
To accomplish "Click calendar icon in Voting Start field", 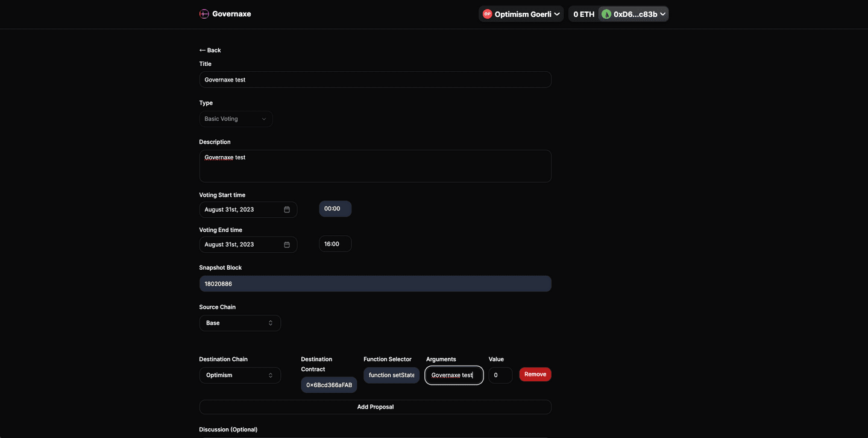I will (x=287, y=209).
